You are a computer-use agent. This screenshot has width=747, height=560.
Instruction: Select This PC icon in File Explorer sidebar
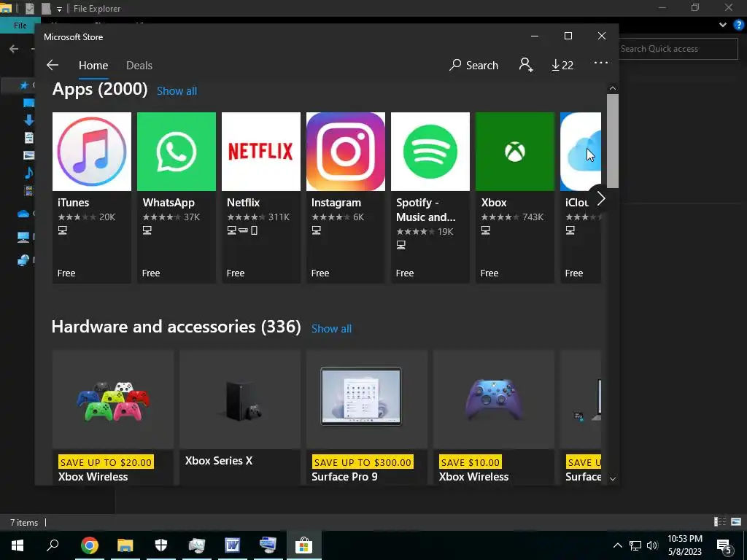[x=23, y=237]
